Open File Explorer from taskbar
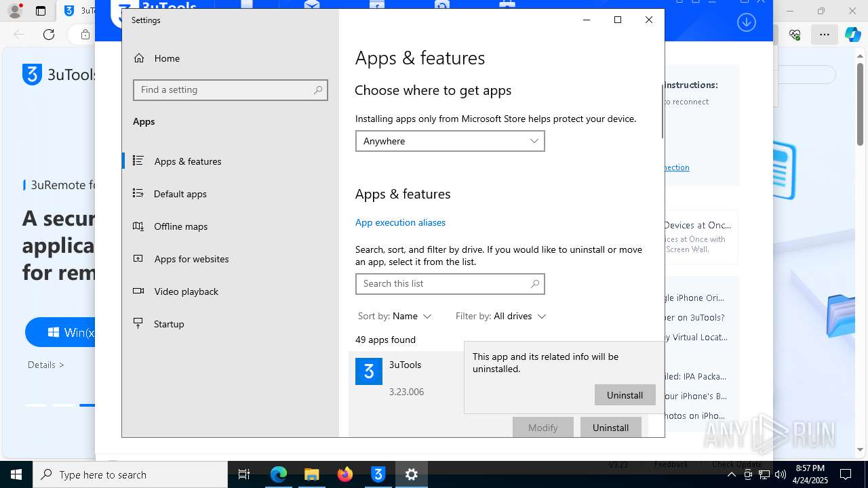Image resolution: width=868 pixels, height=488 pixels. coord(311,474)
